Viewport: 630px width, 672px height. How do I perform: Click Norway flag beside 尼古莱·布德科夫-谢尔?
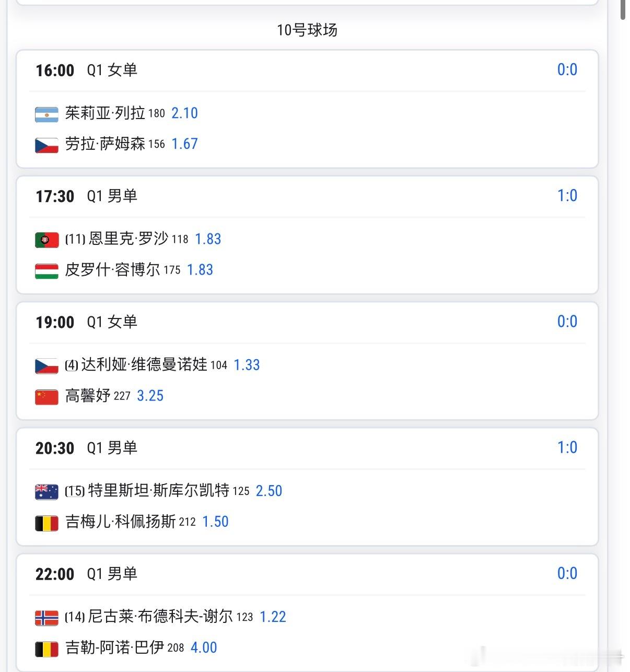(x=46, y=618)
